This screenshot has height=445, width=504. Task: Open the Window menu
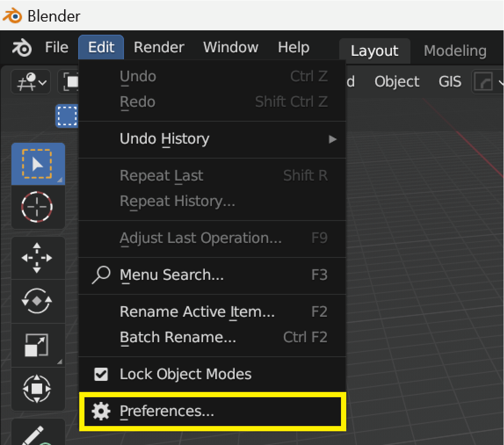[x=231, y=47]
